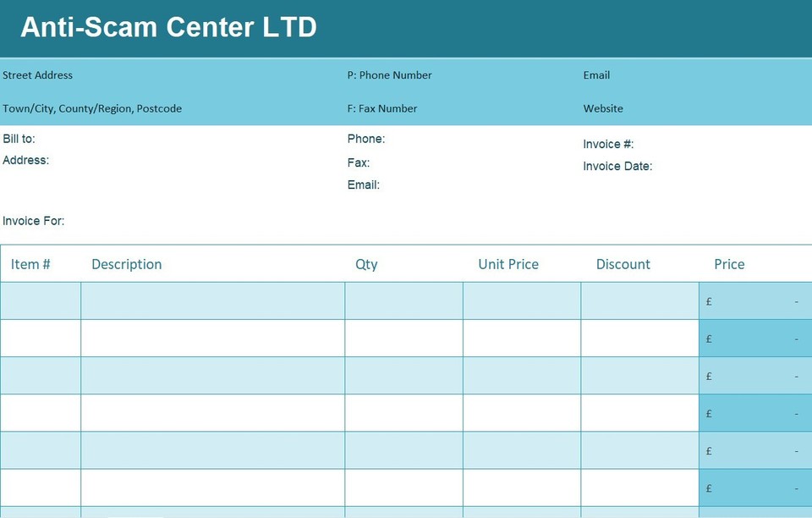The image size is (812, 518).
Task: Click the Email field in the header
Action: pos(596,75)
